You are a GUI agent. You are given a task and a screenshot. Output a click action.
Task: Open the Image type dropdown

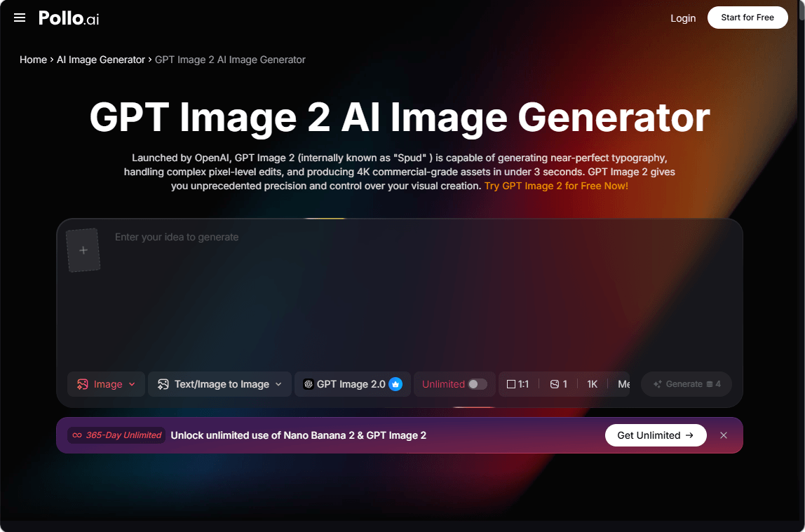point(107,383)
